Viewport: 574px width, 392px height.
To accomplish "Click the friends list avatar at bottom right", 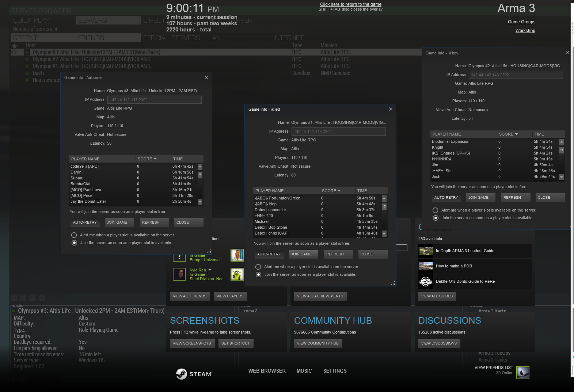I will (523, 373).
